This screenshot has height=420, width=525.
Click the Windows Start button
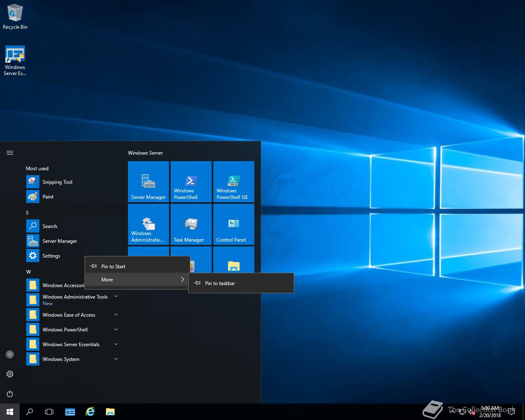(x=10, y=412)
